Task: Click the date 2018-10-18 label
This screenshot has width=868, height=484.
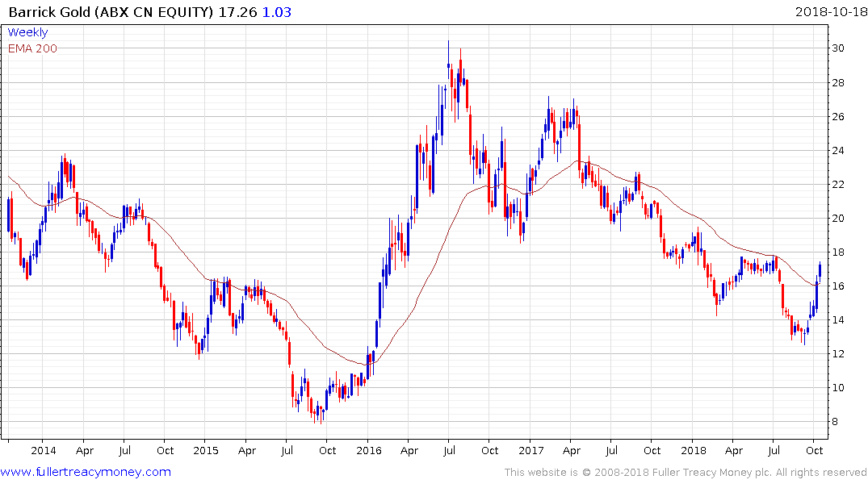Action: 831,11
